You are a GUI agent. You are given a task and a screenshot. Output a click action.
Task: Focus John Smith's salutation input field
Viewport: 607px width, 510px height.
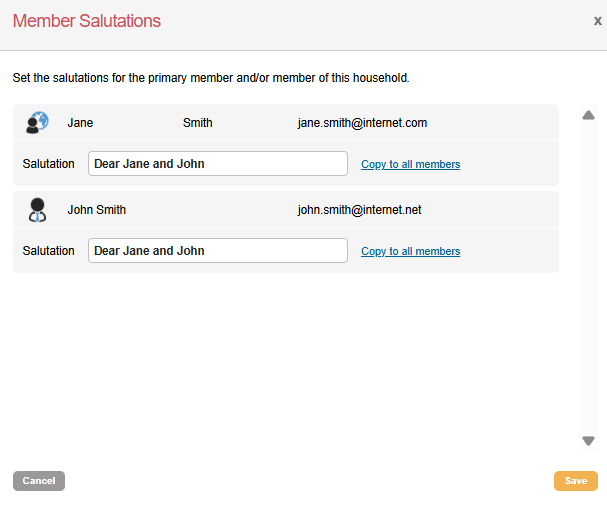point(218,251)
